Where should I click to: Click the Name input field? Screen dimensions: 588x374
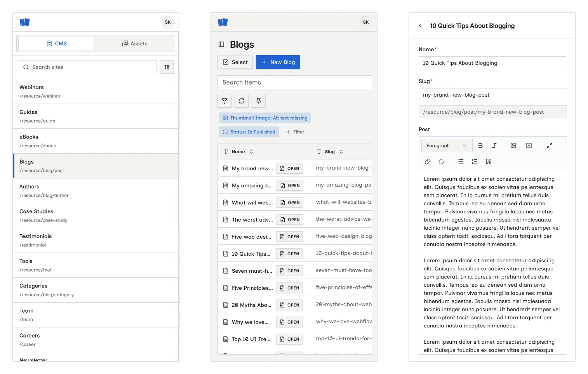pos(492,63)
